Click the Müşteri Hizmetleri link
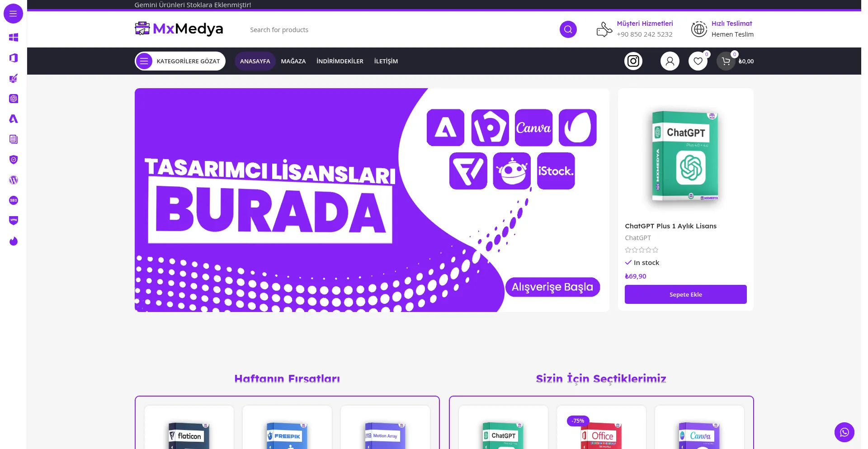The width and height of the screenshot is (868, 449). click(x=645, y=24)
